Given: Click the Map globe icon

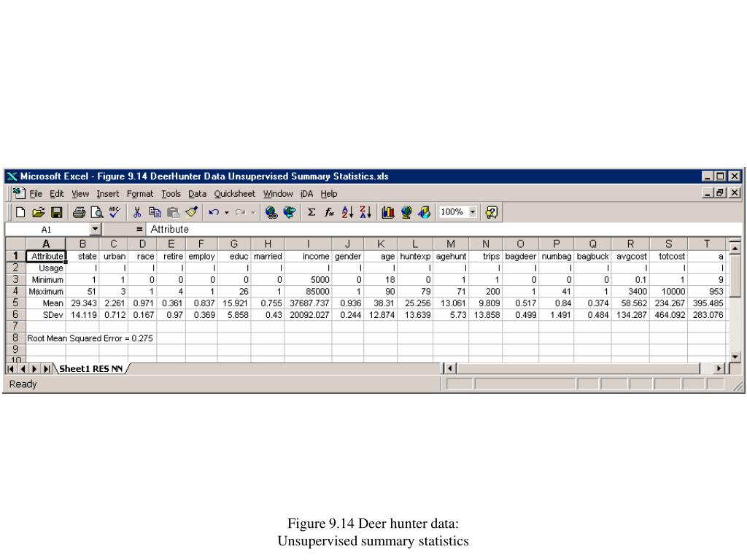Looking at the screenshot, I should click(x=406, y=212).
